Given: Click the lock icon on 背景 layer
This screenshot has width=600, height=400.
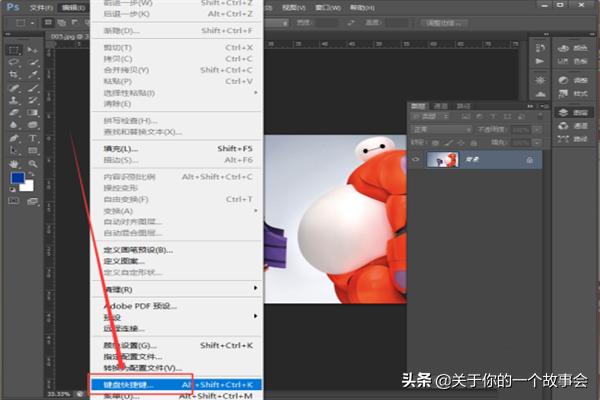Looking at the screenshot, I should pyautogui.click(x=528, y=160).
